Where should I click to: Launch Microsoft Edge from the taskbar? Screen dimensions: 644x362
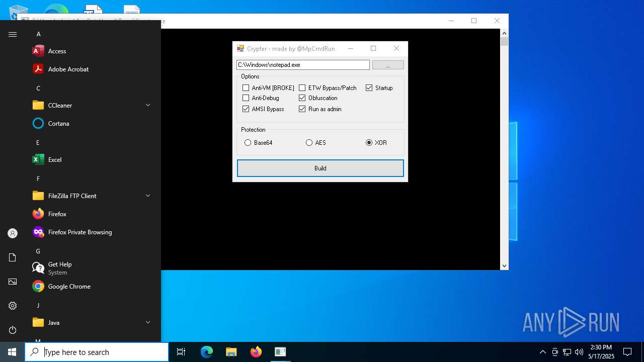coord(207,352)
